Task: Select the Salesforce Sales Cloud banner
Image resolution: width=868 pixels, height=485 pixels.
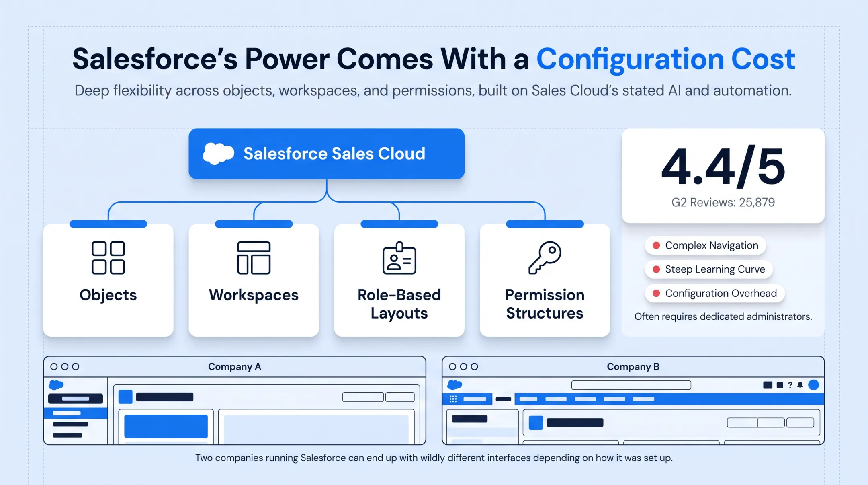Action: click(x=326, y=154)
